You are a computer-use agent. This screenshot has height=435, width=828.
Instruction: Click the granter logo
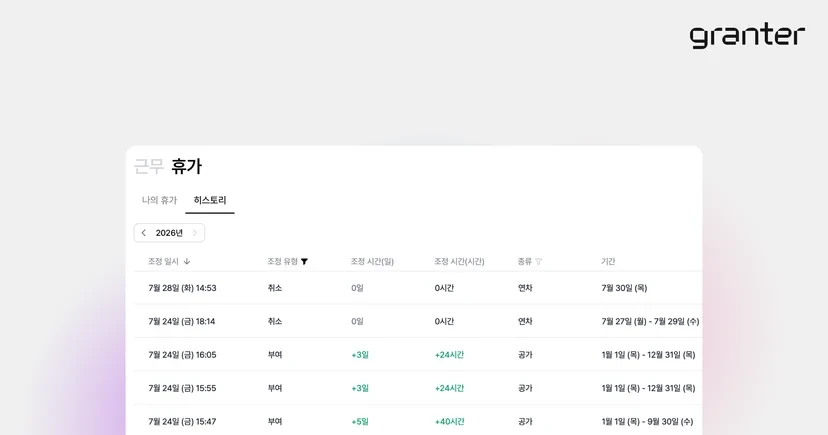tap(747, 35)
